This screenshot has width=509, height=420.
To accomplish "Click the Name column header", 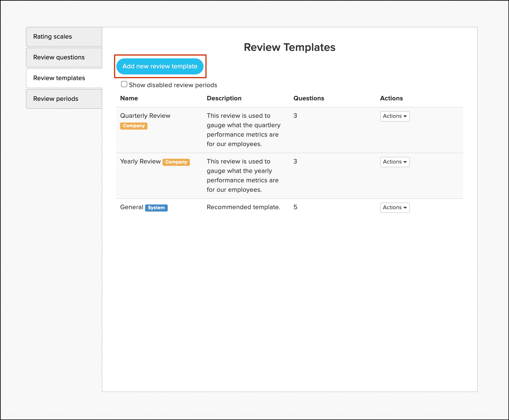I will [x=129, y=98].
